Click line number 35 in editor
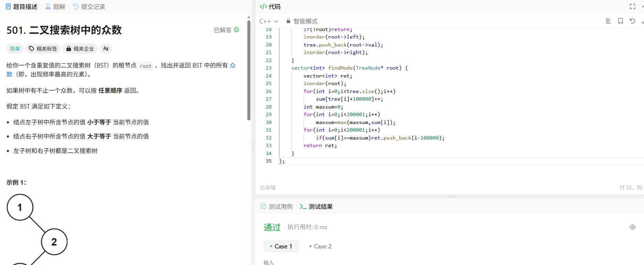This screenshot has width=644, height=265. (269, 161)
